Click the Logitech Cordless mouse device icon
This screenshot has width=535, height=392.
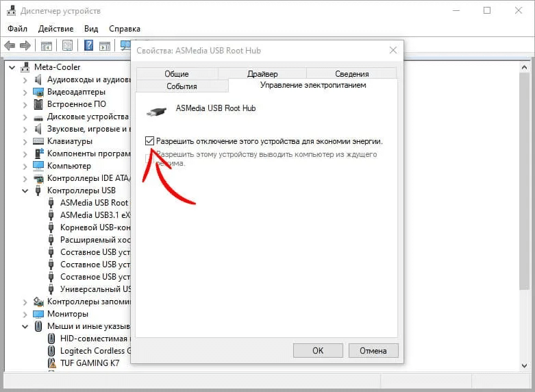coord(53,351)
